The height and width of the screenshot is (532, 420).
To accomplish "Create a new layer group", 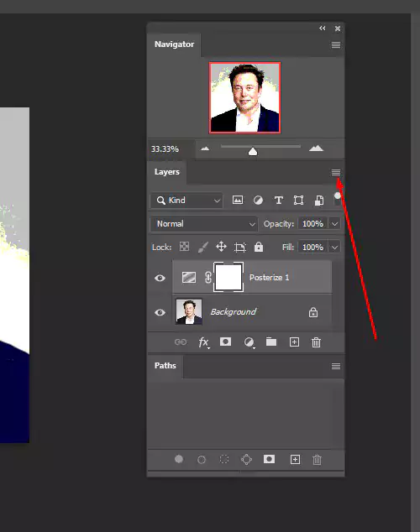I will (271, 342).
